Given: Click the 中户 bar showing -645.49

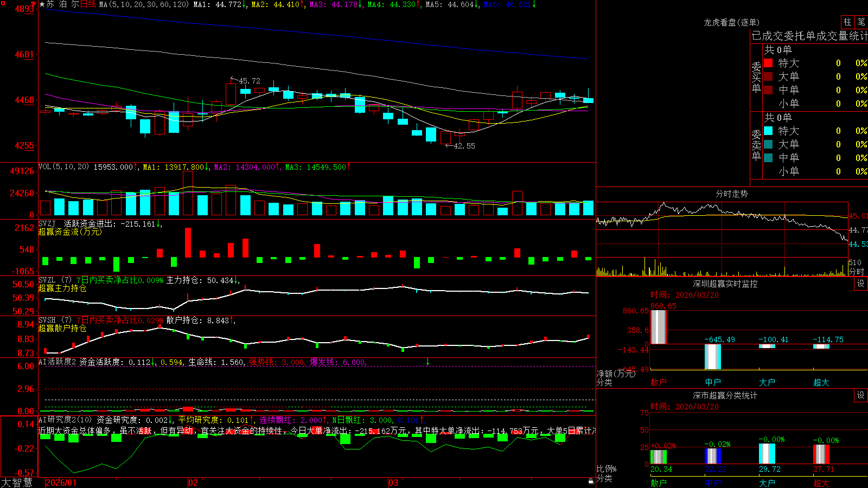Looking at the screenshot, I should (713, 357).
